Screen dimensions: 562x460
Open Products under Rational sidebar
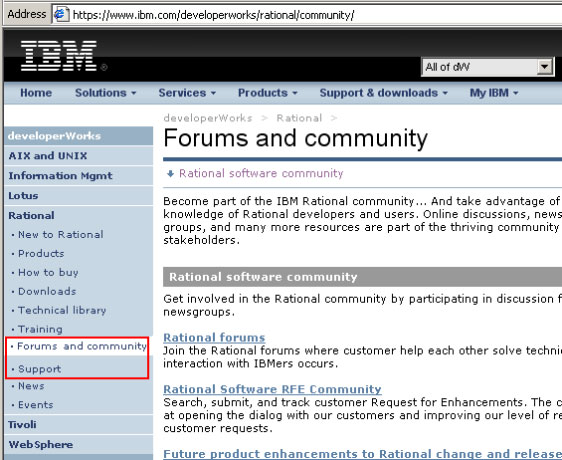[x=41, y=253]
